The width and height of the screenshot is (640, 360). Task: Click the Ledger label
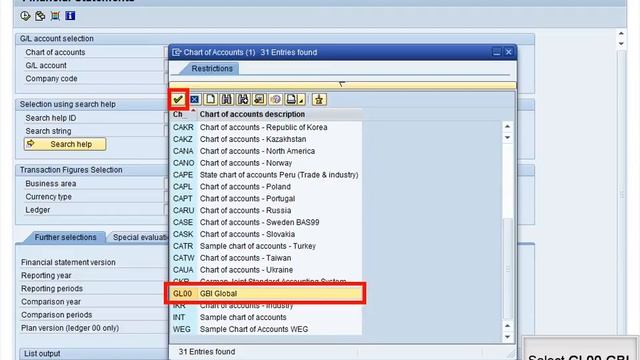click(x=38, y=209)
